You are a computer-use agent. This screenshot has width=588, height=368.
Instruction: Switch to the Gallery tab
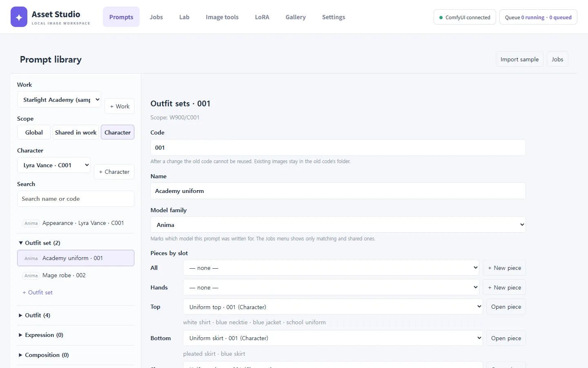click(x=296, y=17)
